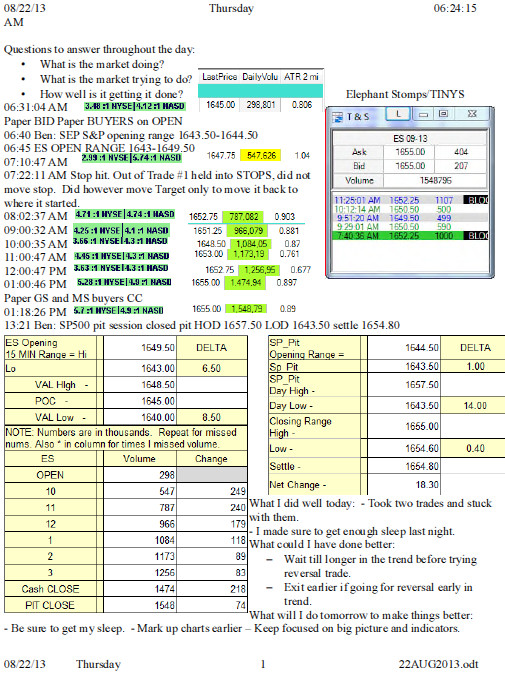This screenshot has width=505, height=675.
Task: Select the ES 09-13 instrument header in T&S
Action: point(410,139)
